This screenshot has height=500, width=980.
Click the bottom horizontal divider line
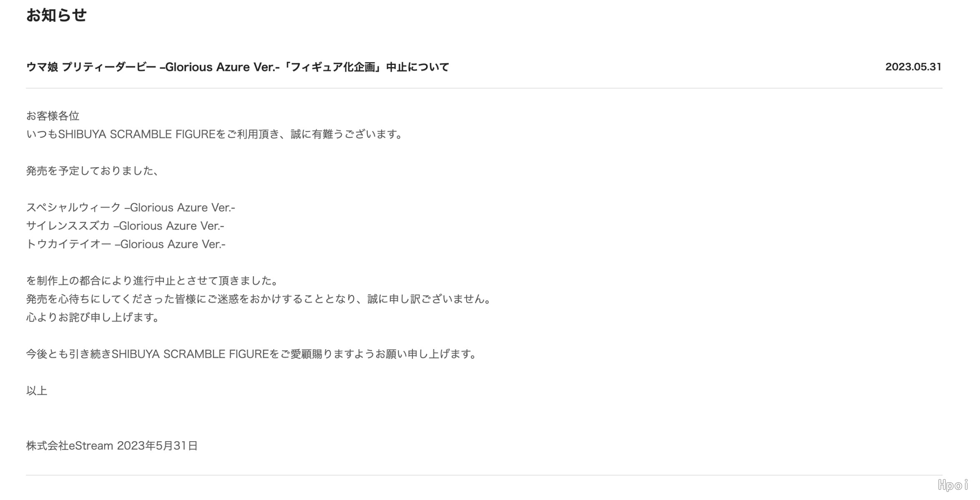[x=484, y=475]
